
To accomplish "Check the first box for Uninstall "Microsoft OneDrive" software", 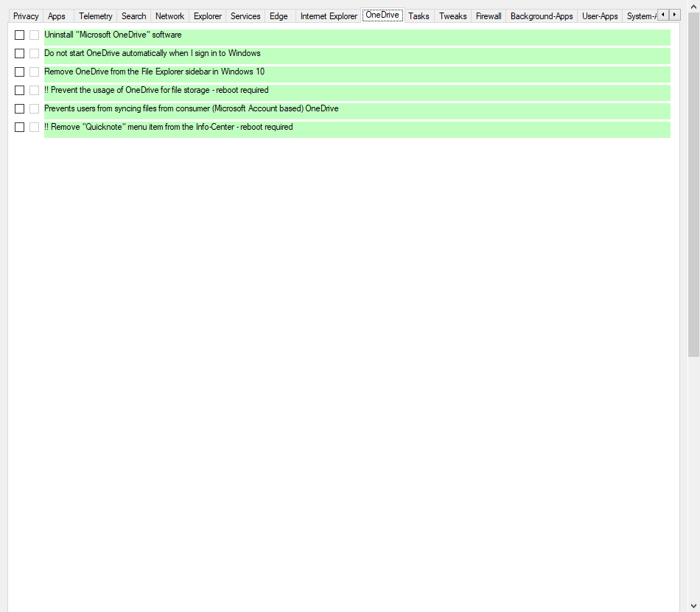I will click(20, 35).
